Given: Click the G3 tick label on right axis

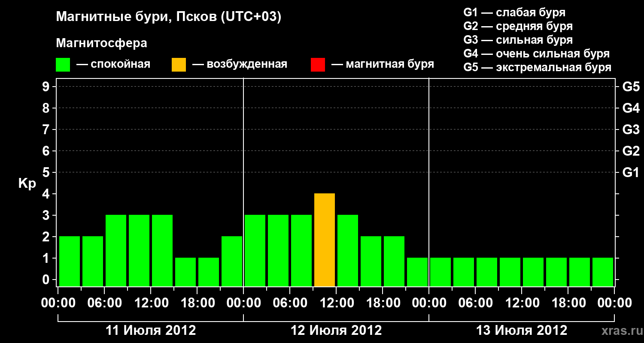Looking at the screenshot, I should tap(631, 129).
